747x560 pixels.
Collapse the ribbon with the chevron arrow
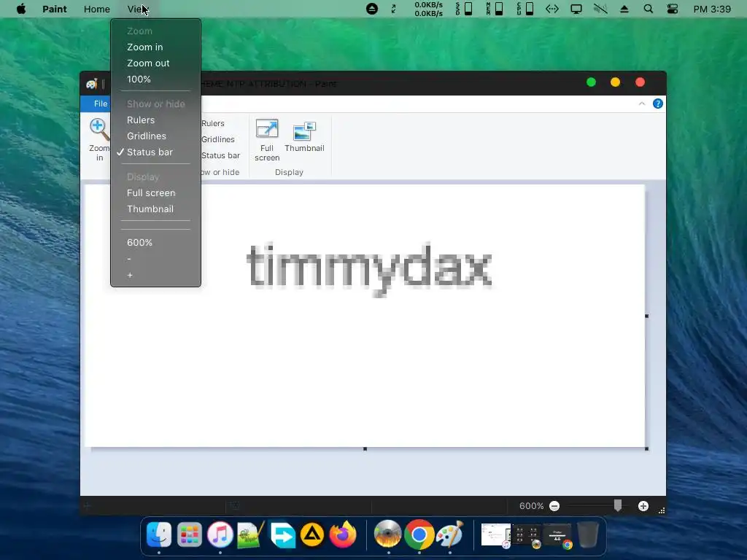pyautogui.click(x=642, y=104)
